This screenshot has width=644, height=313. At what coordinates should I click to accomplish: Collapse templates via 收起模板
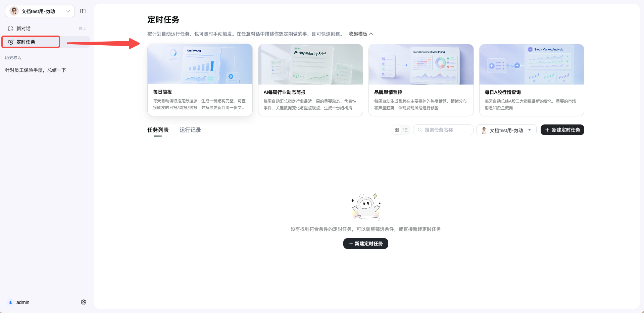coord(360,34)
